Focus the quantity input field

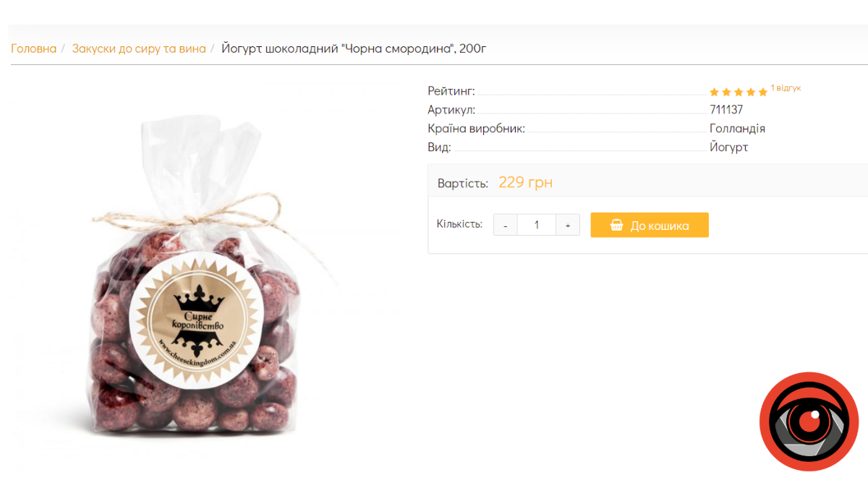(537, 225)
